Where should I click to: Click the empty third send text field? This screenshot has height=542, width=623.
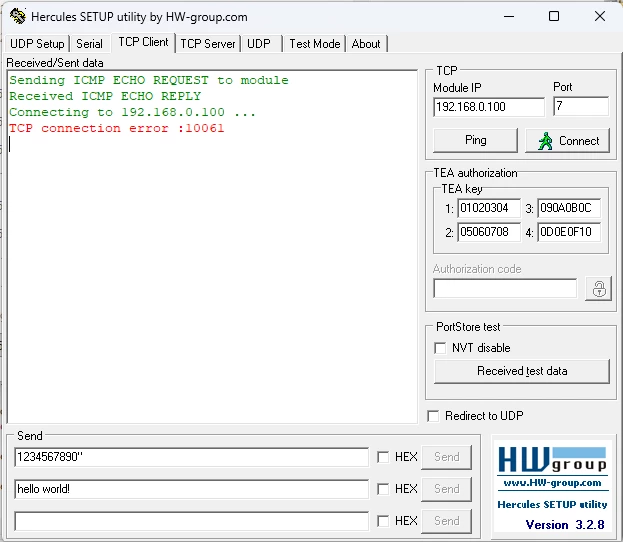[192, 521]
